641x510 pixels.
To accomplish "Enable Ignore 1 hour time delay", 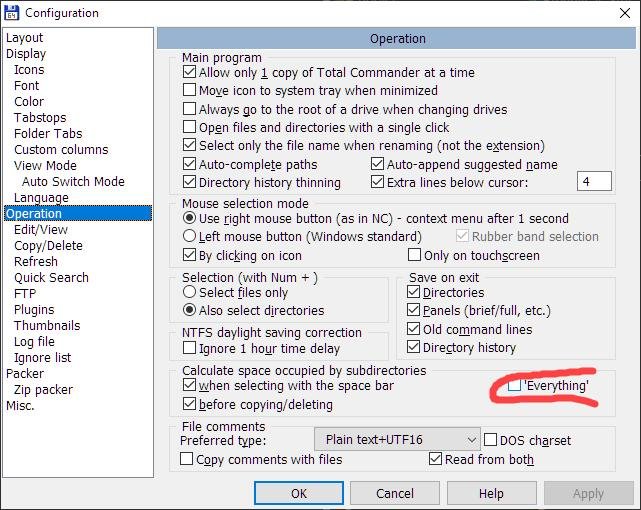I will (x=190, y=349).
